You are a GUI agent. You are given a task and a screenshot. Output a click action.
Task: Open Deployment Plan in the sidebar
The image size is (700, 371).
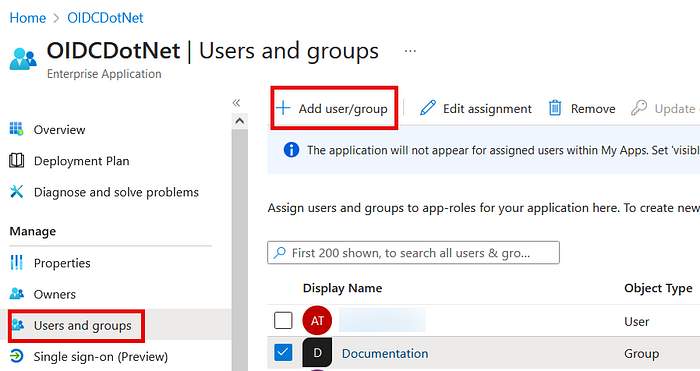[82, 161]
